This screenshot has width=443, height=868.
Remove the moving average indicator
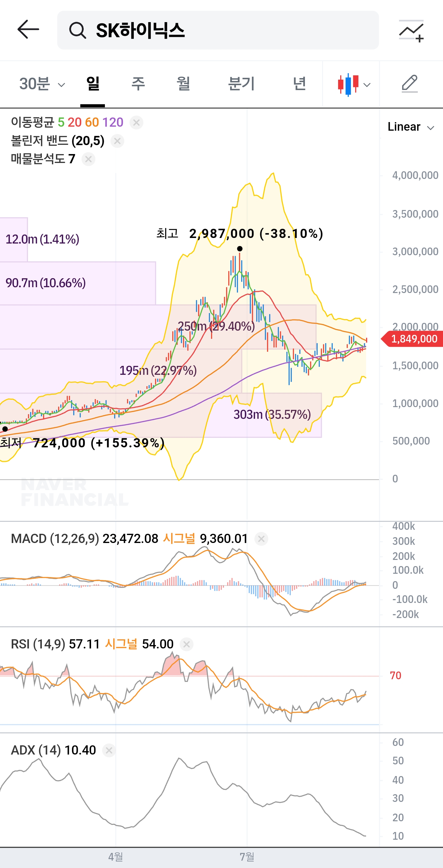click(x=136, y=123)
